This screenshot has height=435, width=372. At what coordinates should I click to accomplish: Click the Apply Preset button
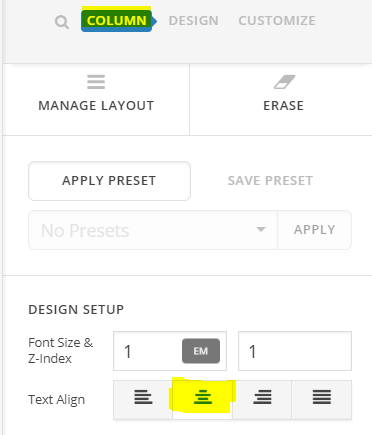tap(109, 181)
